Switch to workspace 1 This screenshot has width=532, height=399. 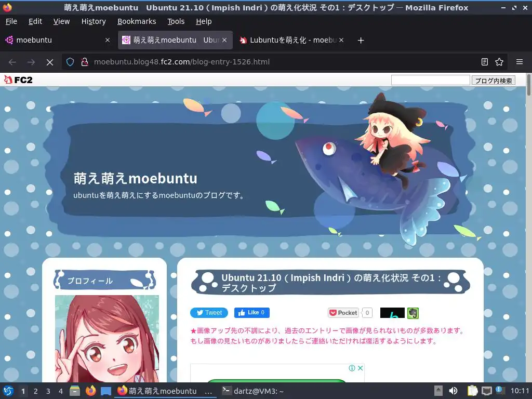tap(23, 391)
